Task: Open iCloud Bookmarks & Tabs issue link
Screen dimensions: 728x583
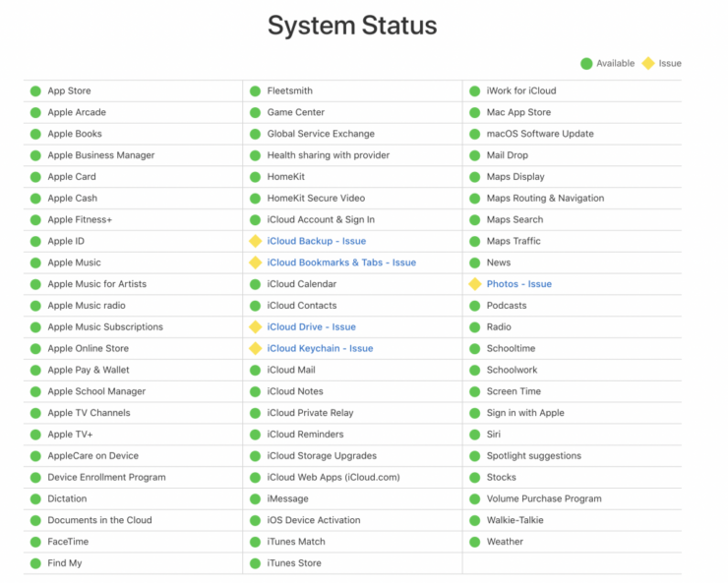Action: click(341, 262)
